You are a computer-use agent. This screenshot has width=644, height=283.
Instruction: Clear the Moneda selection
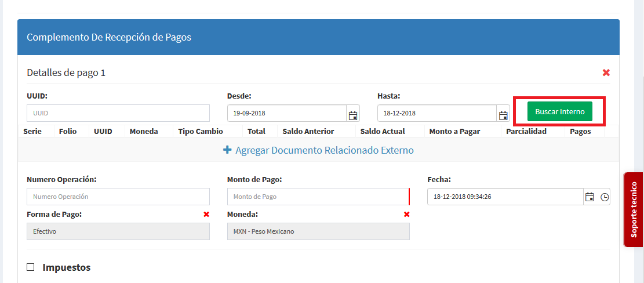(406, 215)
